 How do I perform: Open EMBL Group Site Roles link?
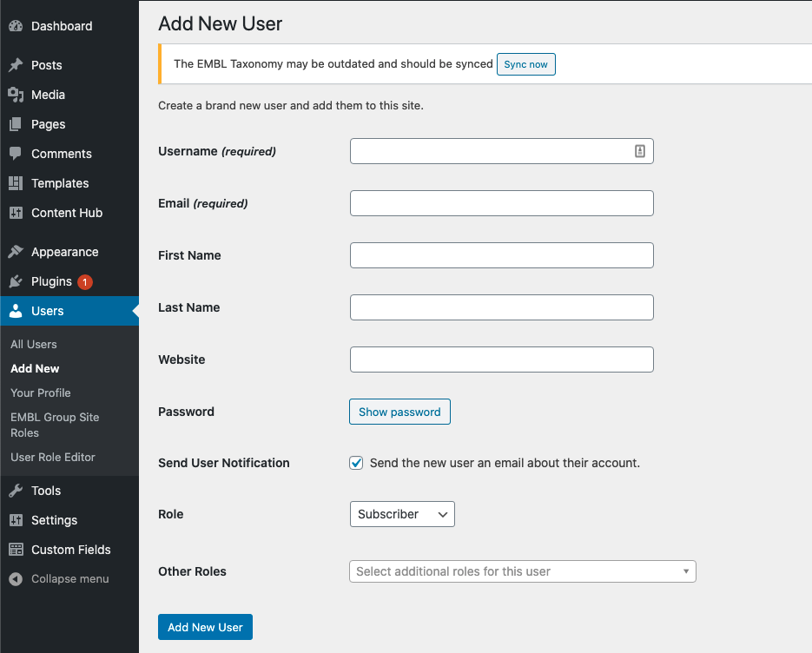[55, 425]
